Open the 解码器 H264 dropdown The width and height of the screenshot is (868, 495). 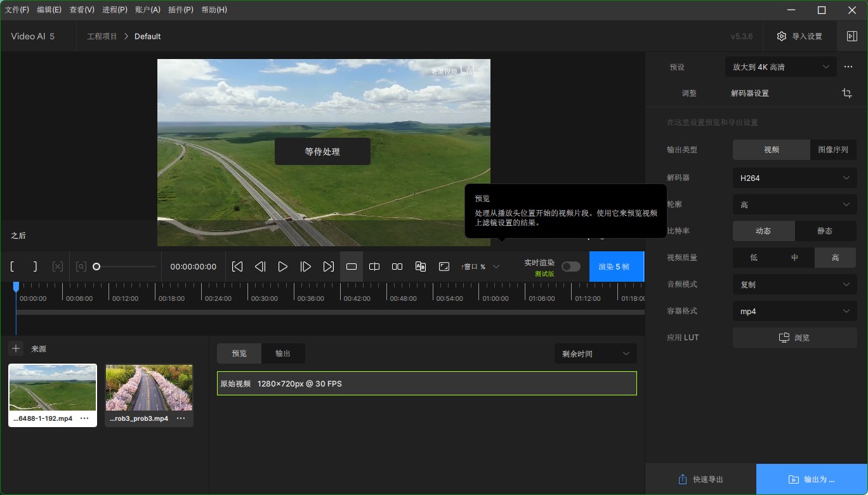(794, 178)
